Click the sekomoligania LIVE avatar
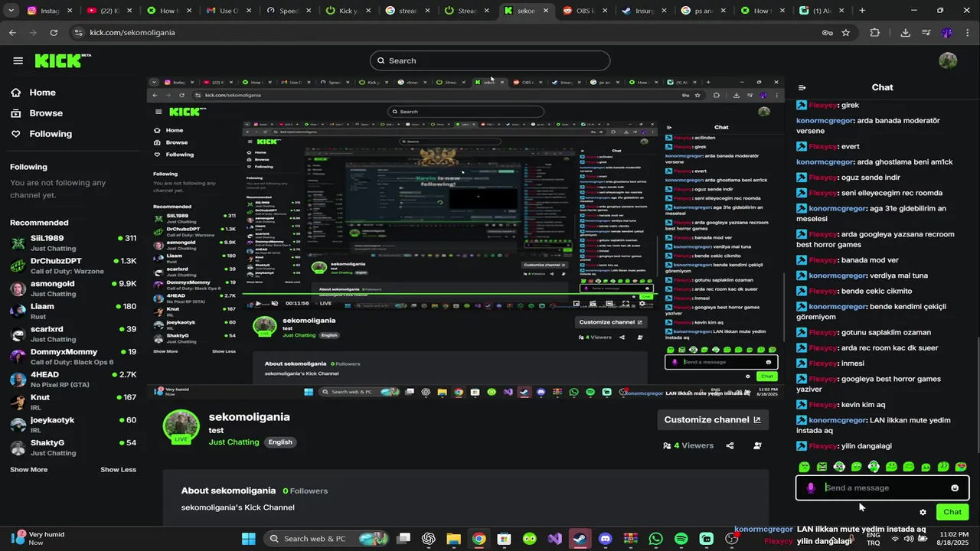Screen dimensions: 980x551 181,426
